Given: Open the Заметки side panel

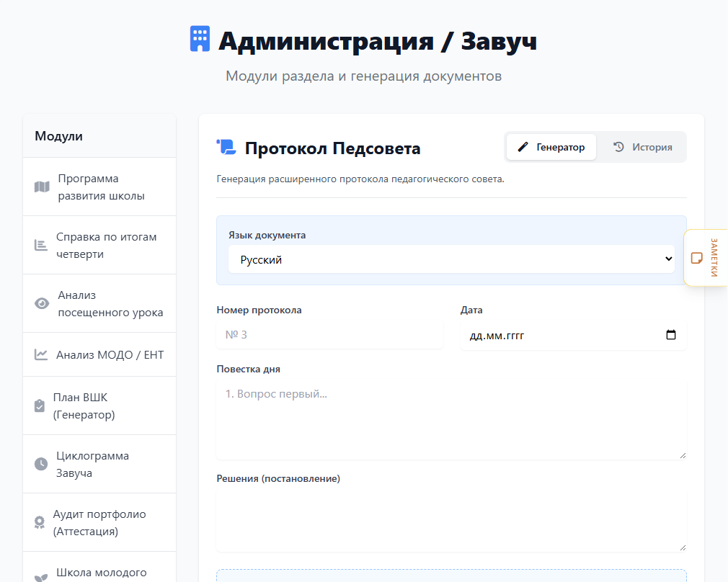Looking at the screenshot, I should [x=706, y=258].
